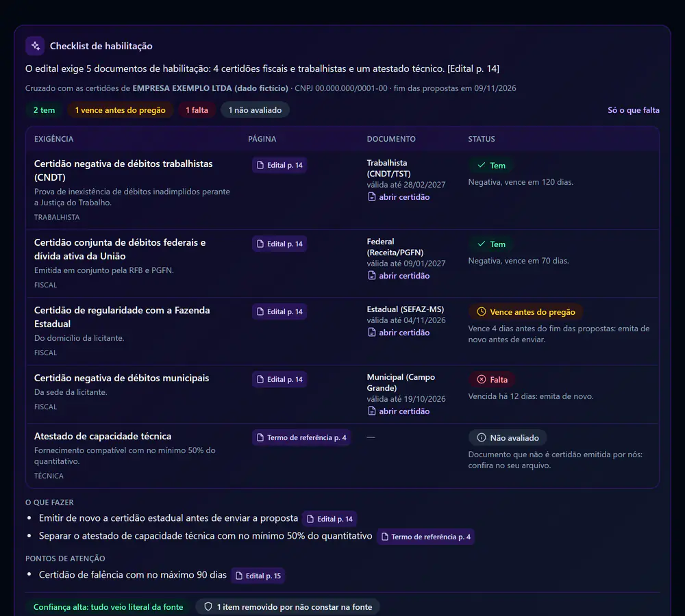The image size is (685, 616).
Task: Click the X-circle icon in the 'Falta' badge
Action: pyautogui.click(x=481, y=379)
